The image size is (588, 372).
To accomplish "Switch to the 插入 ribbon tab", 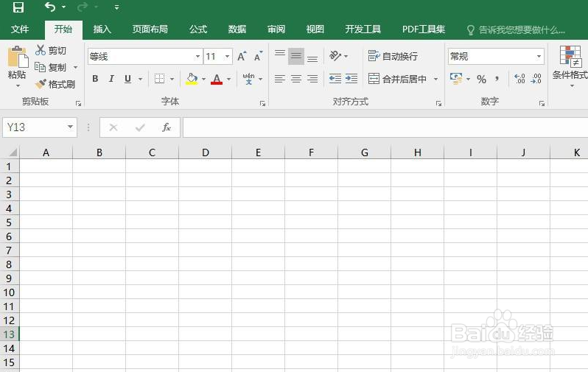I will click(x=102, y=29).
